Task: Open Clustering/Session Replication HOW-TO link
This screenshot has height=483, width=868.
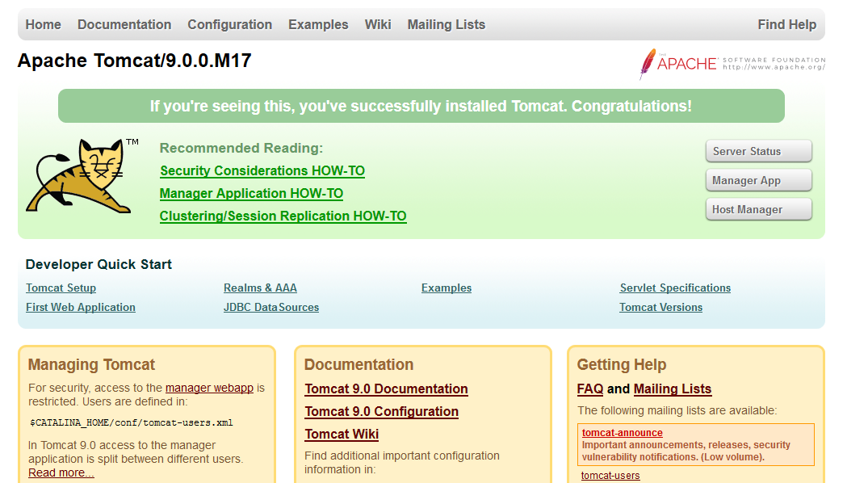Action: [x=283, y=216]
